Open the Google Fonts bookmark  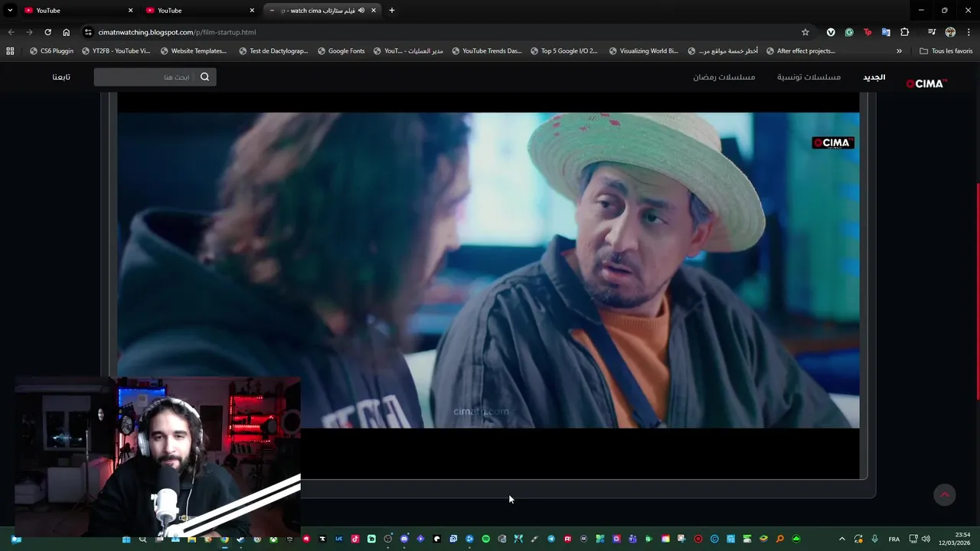(x=341, y=51)
